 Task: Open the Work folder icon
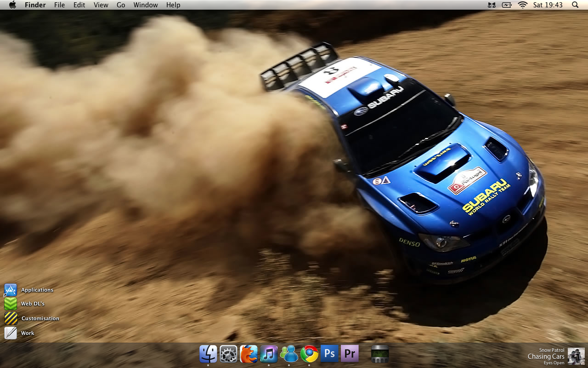[11, 333]
